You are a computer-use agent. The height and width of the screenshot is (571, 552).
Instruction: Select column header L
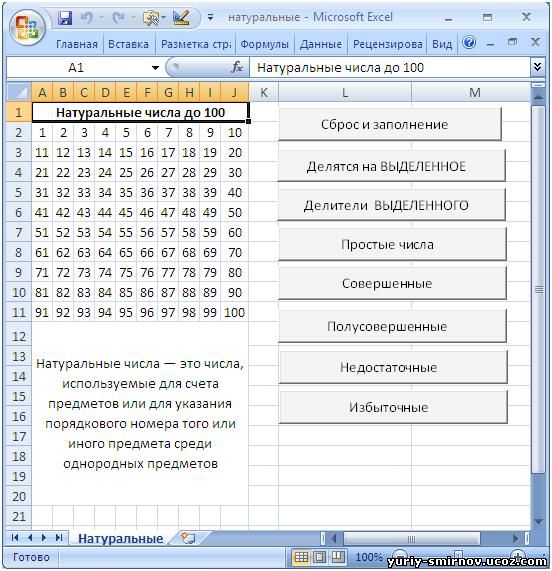[345, 92]
